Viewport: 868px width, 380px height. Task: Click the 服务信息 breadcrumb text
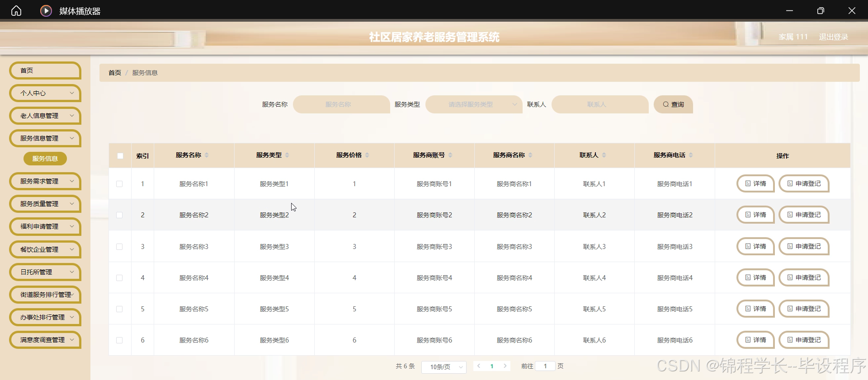click(x=145, y=73)
